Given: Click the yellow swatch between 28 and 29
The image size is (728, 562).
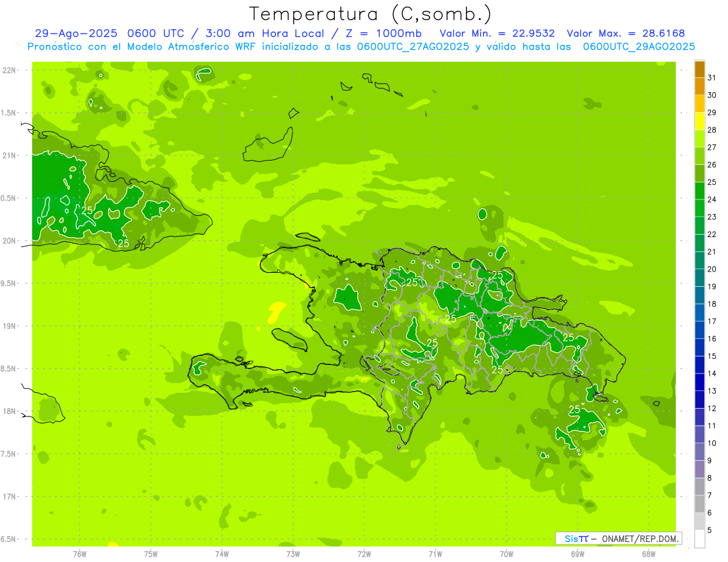Looking at the screenshot, I should (699, 121).
